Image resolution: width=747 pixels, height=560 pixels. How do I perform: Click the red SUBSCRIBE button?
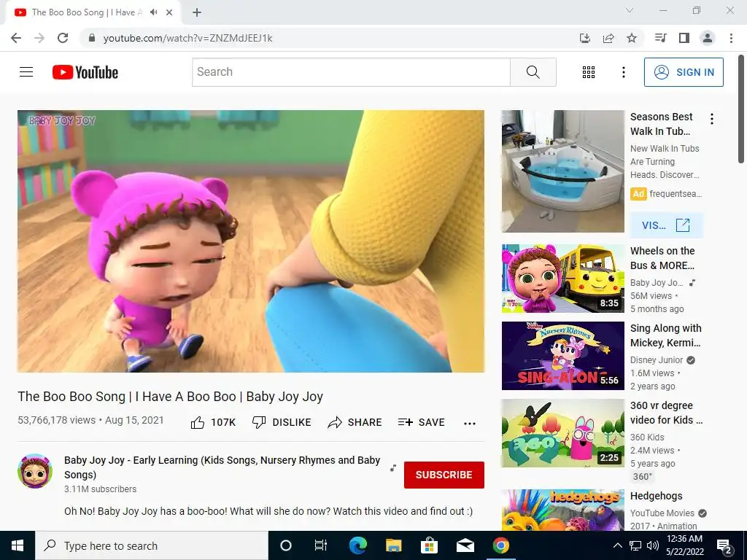[x=444, y=475]
